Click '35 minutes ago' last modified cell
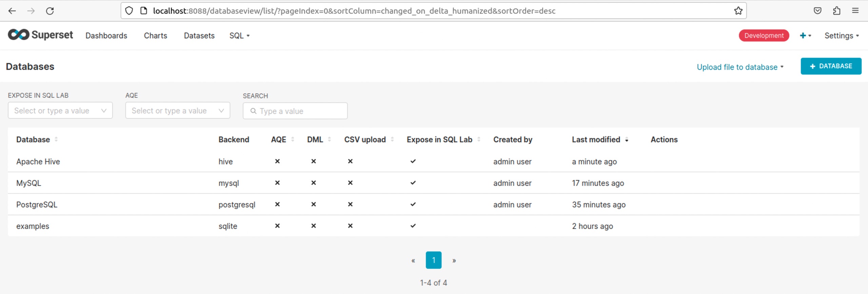868x294 pixels. (x=599, y=205)
